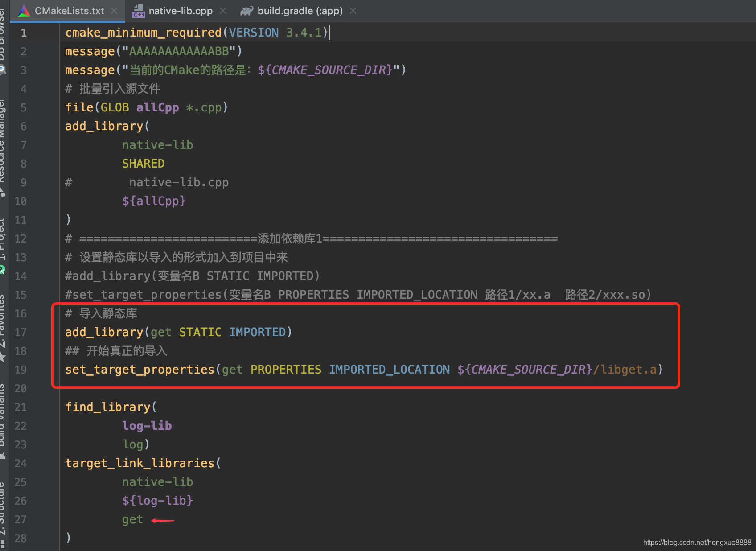Place cursor on cmake_minimum_required text

[143, 33]
